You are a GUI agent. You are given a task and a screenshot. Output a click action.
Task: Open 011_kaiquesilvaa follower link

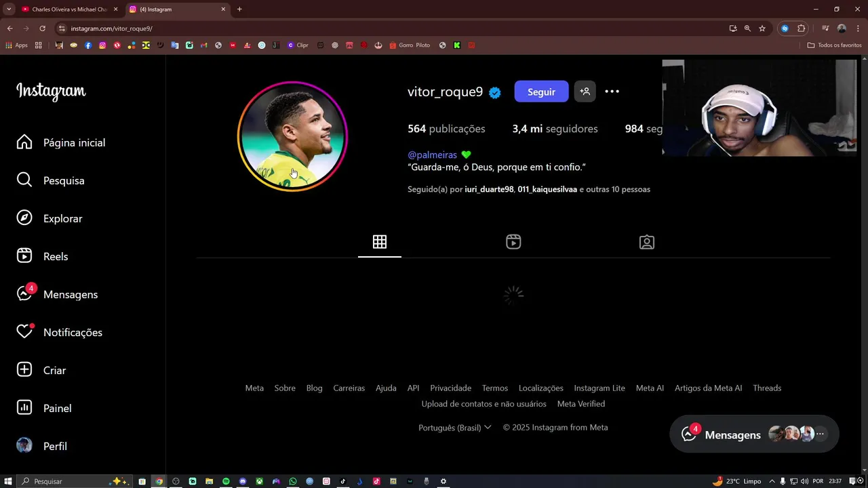(x=547, y=189)
